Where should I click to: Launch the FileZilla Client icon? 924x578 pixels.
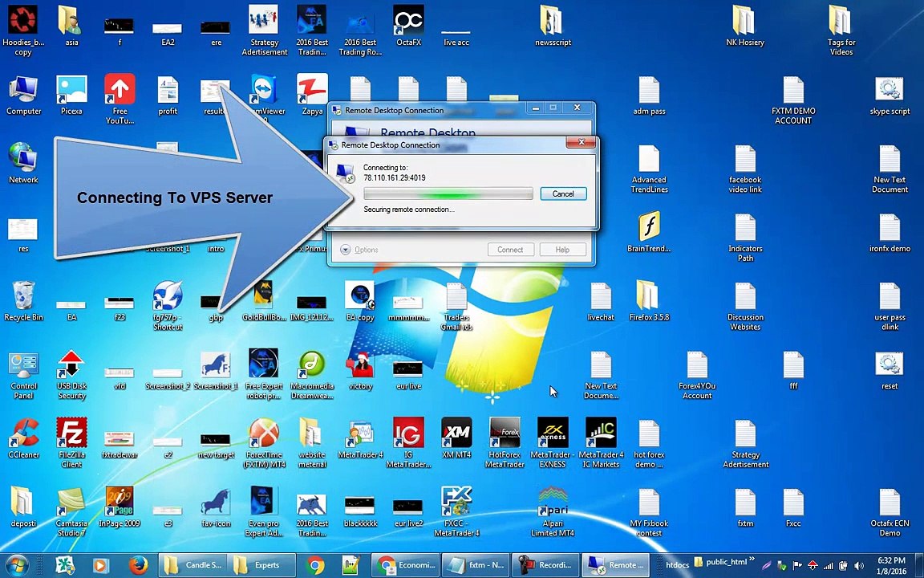[71, 442]
